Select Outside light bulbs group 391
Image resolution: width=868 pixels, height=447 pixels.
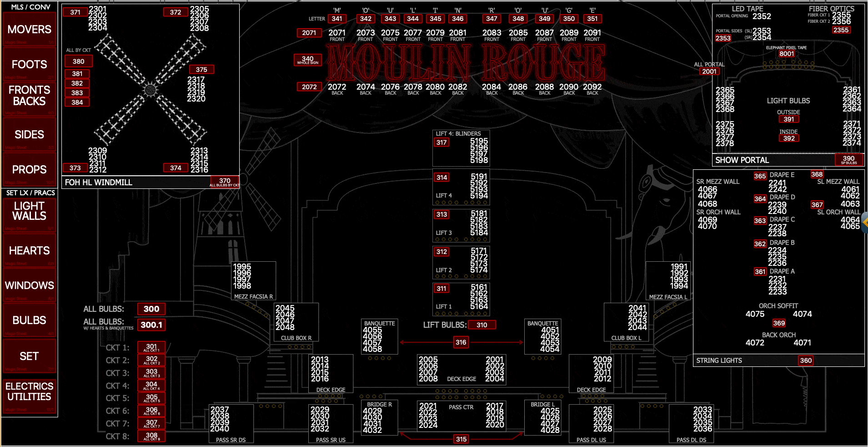(x=789, y=119)
